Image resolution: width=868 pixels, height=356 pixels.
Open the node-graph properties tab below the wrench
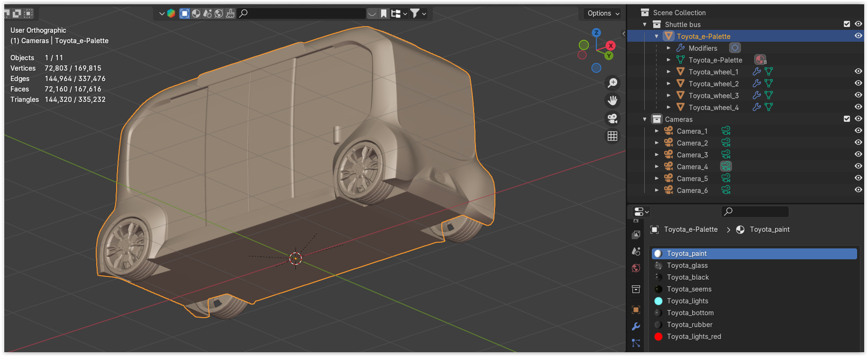pos(636,343)
